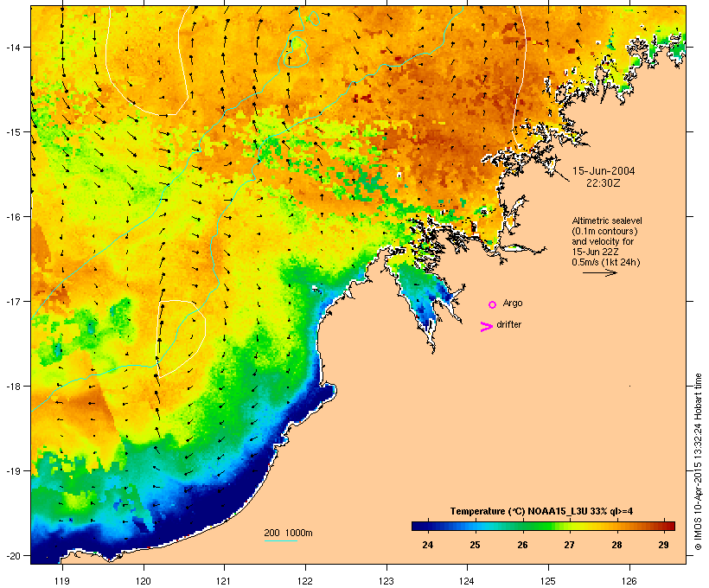Click the '200 1000m' isobath label
Viewport: 709px width, 588px height.
point(288,533)
